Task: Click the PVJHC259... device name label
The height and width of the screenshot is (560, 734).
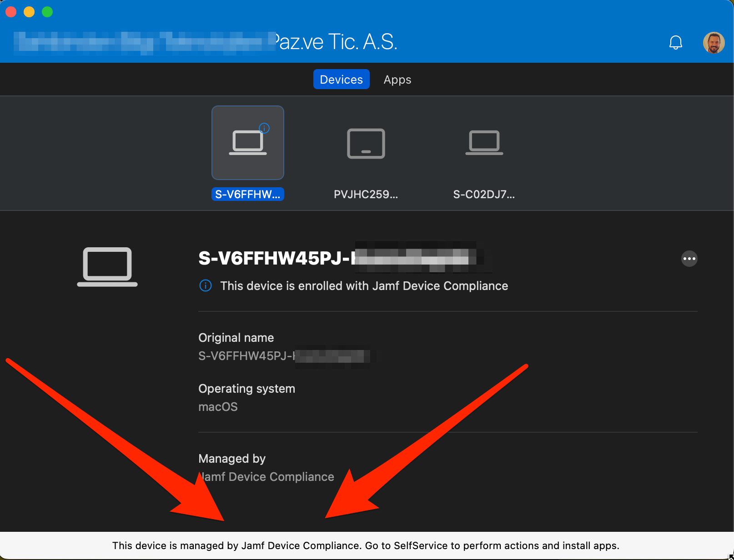Action: point(366,195)
